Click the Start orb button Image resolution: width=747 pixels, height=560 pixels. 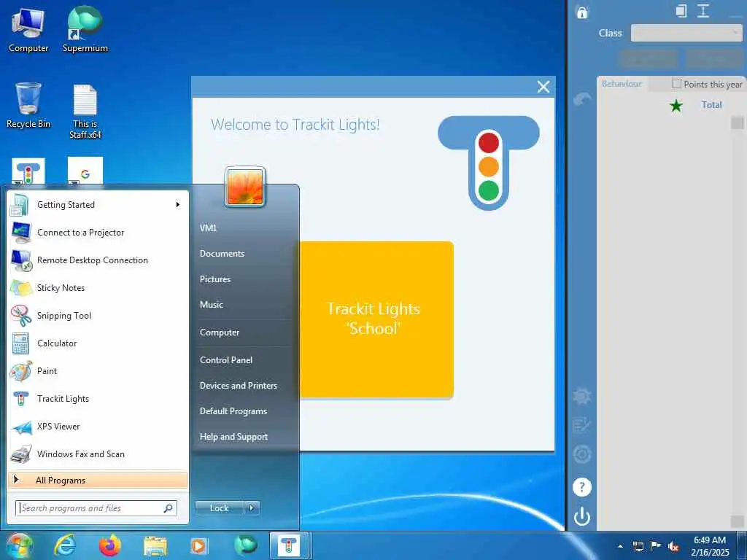coord(20,545)
